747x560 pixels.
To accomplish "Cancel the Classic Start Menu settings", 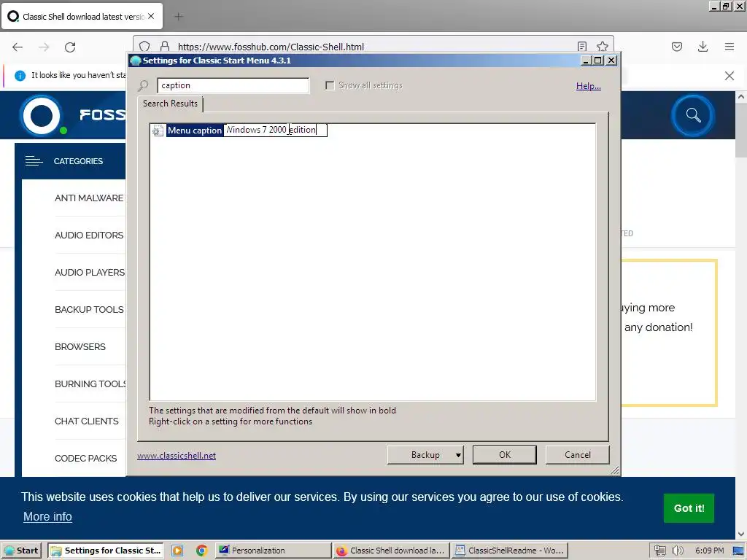I will (578, 455).
